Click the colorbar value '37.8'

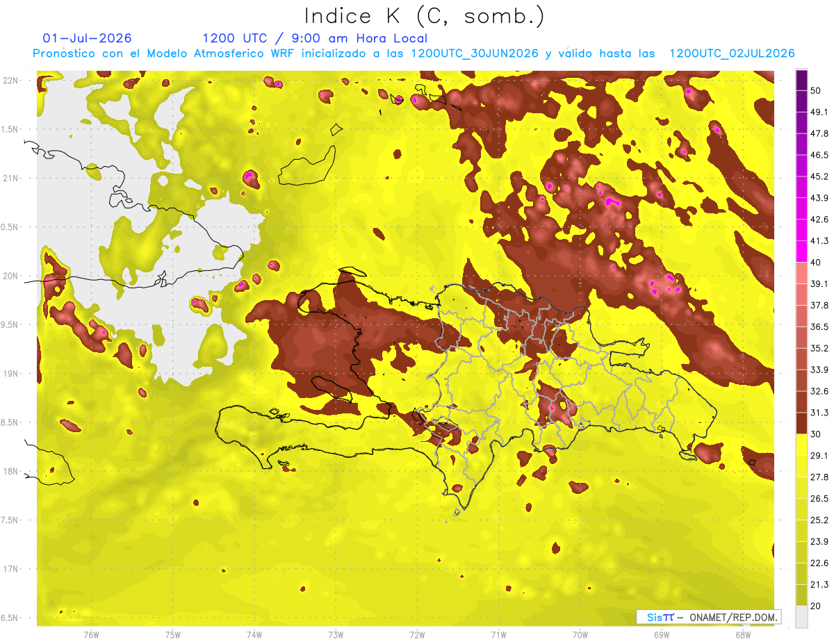coord(819,305)
